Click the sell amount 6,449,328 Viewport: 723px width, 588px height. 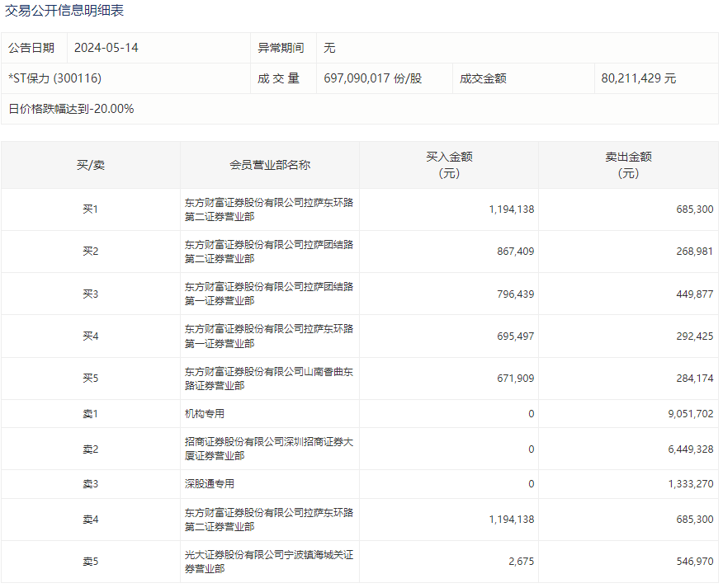point(691,449)
